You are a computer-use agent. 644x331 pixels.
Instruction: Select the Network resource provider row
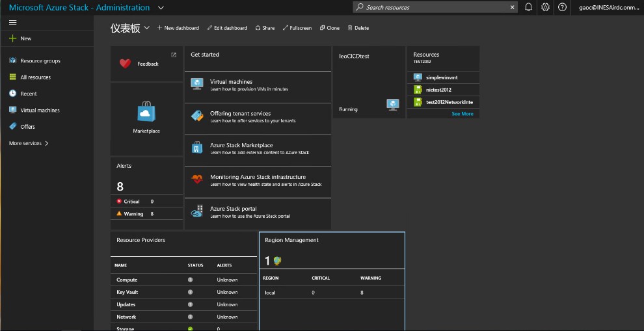[x=184, y=317]
